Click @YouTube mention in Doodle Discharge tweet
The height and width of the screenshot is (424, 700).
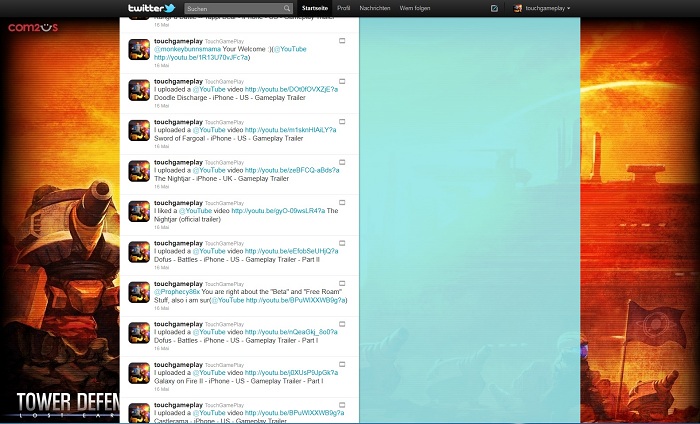[209, 89]
